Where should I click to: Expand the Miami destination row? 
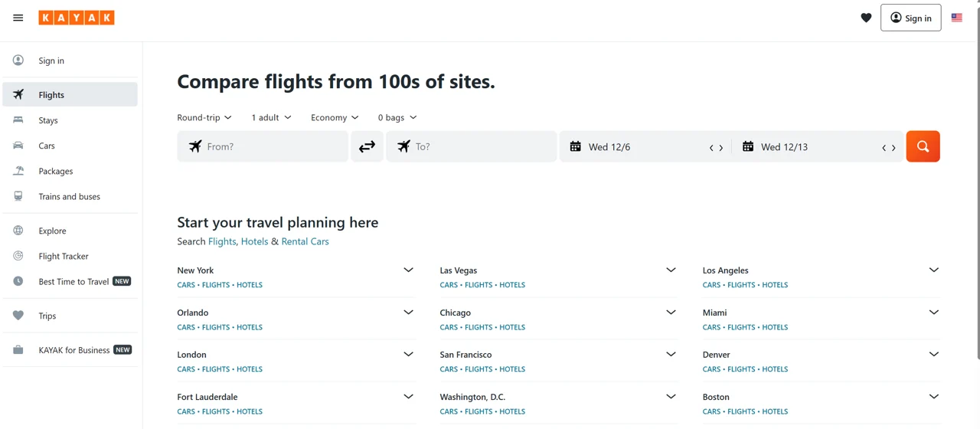point(933,312)
